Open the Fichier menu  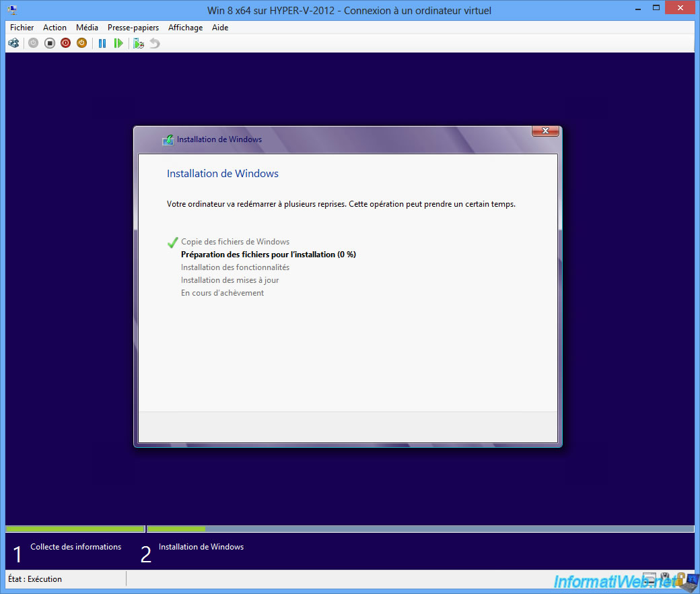pos(22,28)
